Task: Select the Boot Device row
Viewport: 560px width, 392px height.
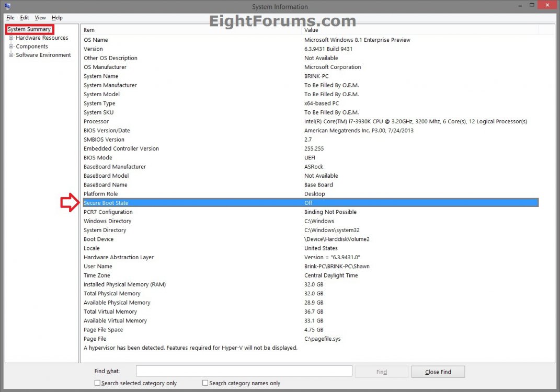Action: [311, 239]
